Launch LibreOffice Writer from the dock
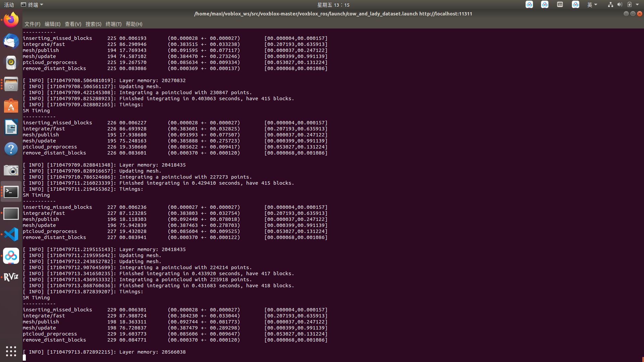The height and width of the screenshot is (362, 644). point(11,127)
